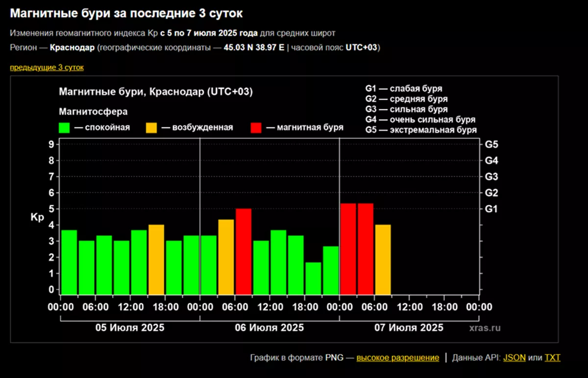Open the 'высокое разрешение' PNG link
Viewport: 588px width, 378px height.
pos(397,357)
